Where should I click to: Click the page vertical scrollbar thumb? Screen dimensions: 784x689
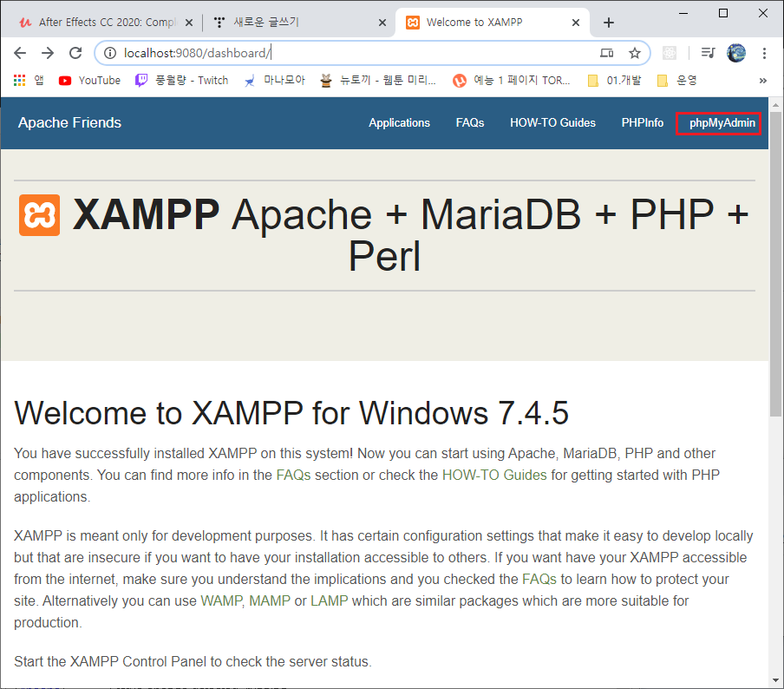[x=775, y=264]
